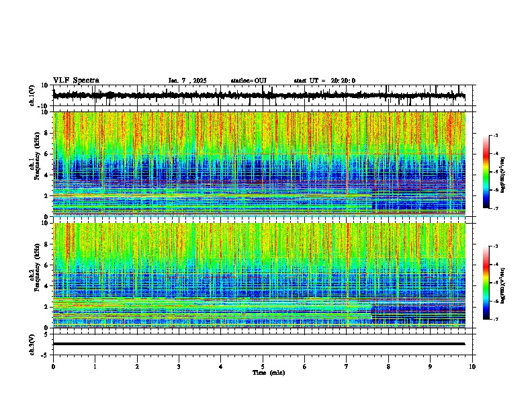This screenshot has height=411, width=532.
Task: Click the "Time (min)" axis label
Action: pyautogui.click(x=269, y=373)
